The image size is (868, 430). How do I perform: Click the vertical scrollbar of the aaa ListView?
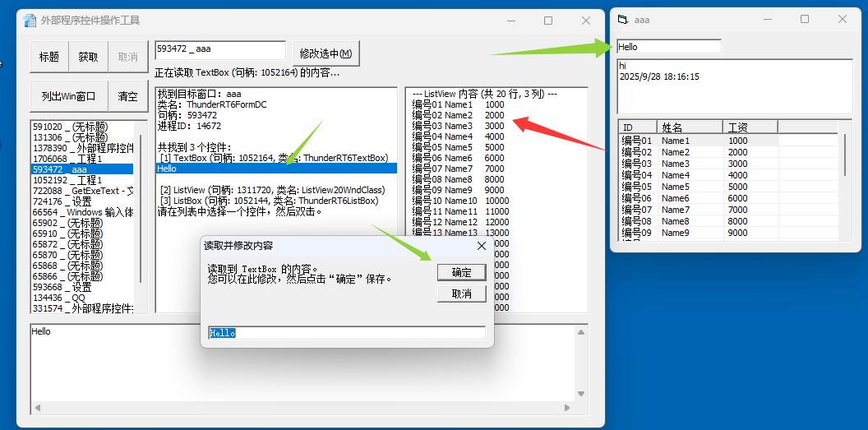coord(845,155)
